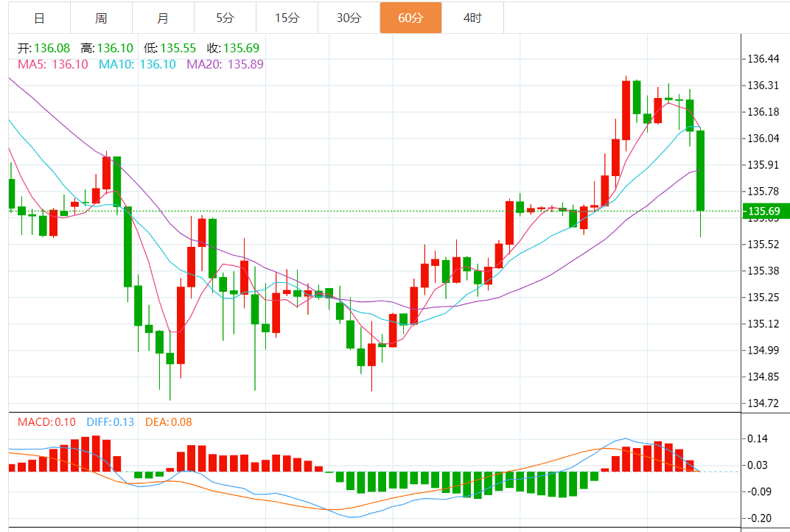Click the MA10: 136.10 indicator label
The height and width of the screenshot is (532, 790).
[137, 65]
